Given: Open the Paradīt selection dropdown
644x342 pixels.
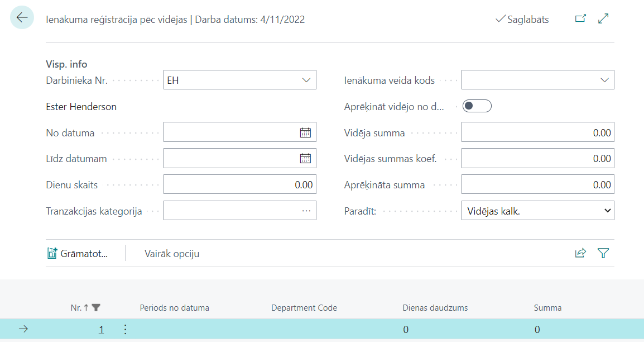Looking at the screenshot, I should pos(537,211).
